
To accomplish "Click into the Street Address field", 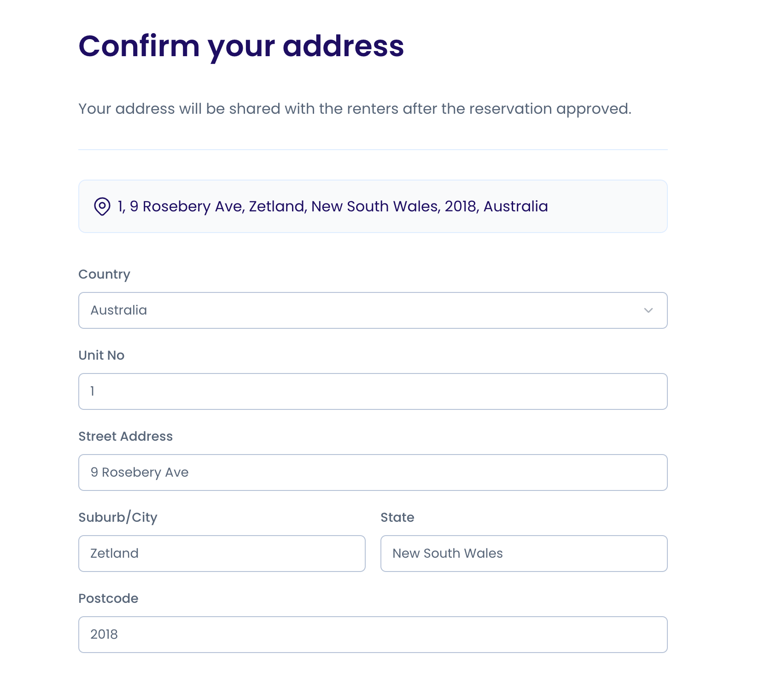I will pyautogui.click(x=372, y=472).
